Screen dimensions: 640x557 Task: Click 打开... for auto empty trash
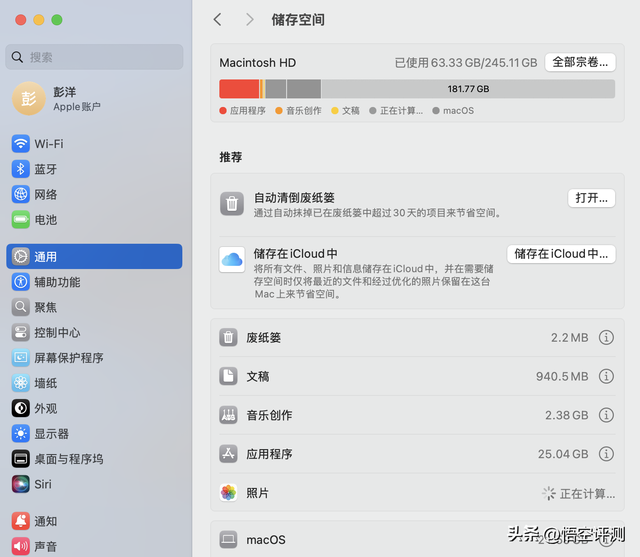tap(591, 198)
